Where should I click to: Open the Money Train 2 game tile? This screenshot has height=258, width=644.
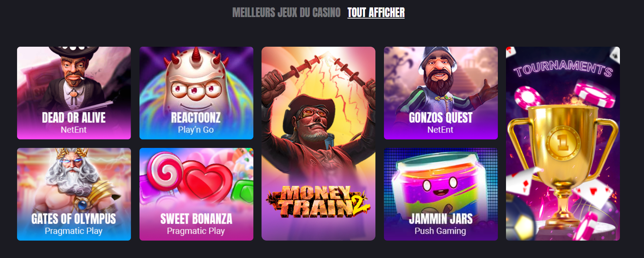tap(318, 143)
